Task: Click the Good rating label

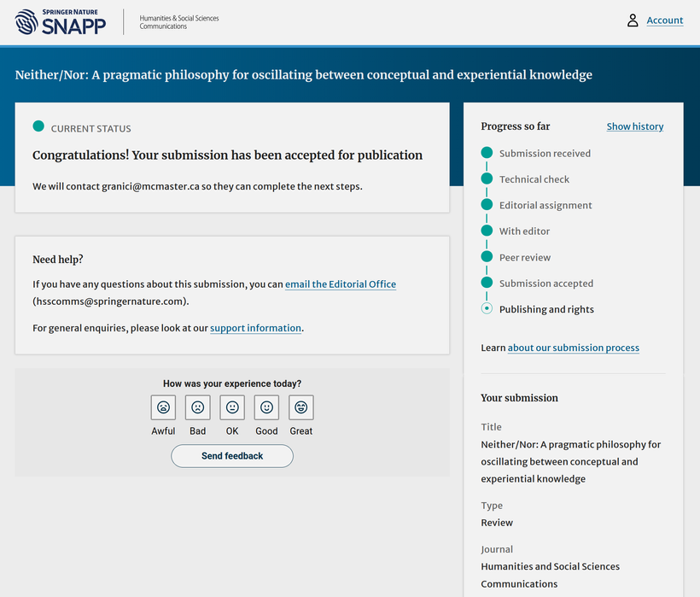Action: [x=266, y=431]
